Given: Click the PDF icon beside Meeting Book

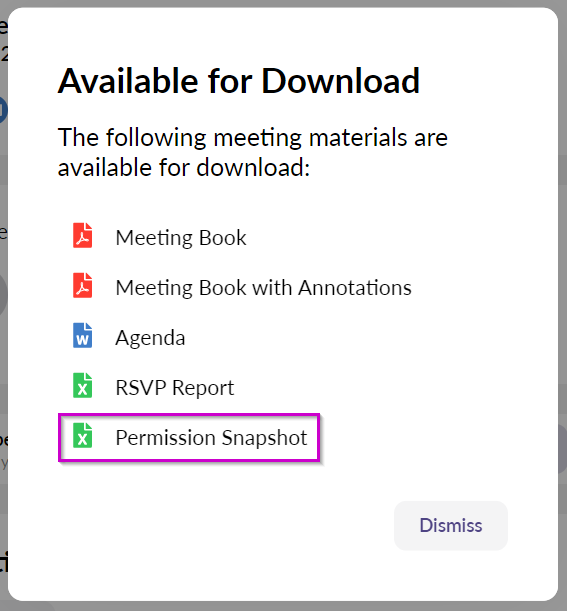Looking at the screenshot, I should 83,235.
